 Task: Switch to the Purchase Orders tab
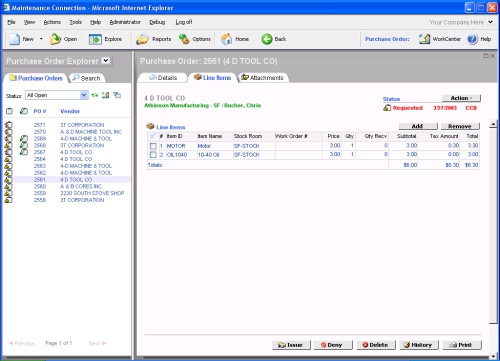tap(36, 78)
